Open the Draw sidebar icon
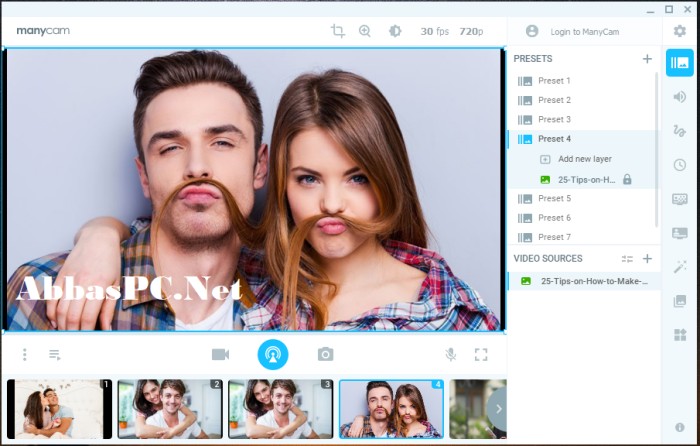 [679, 131]
